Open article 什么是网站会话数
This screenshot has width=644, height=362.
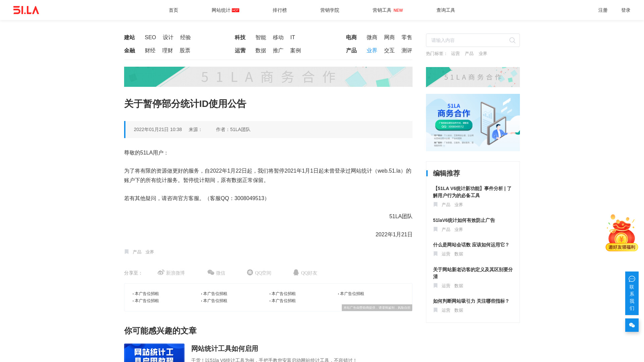[471, 245]
